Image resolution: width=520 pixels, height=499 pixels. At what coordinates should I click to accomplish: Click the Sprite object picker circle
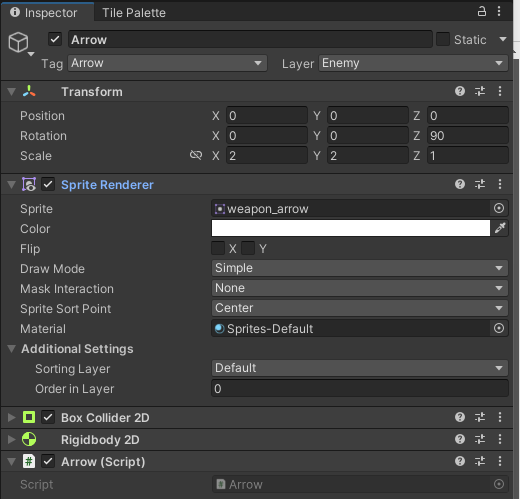[x=499, y=208]
